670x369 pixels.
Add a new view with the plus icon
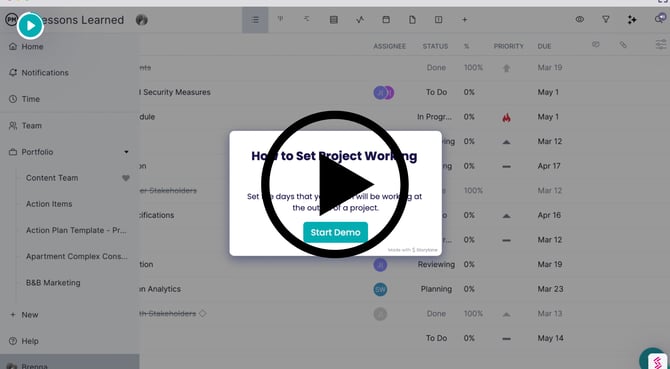point(464,20)
